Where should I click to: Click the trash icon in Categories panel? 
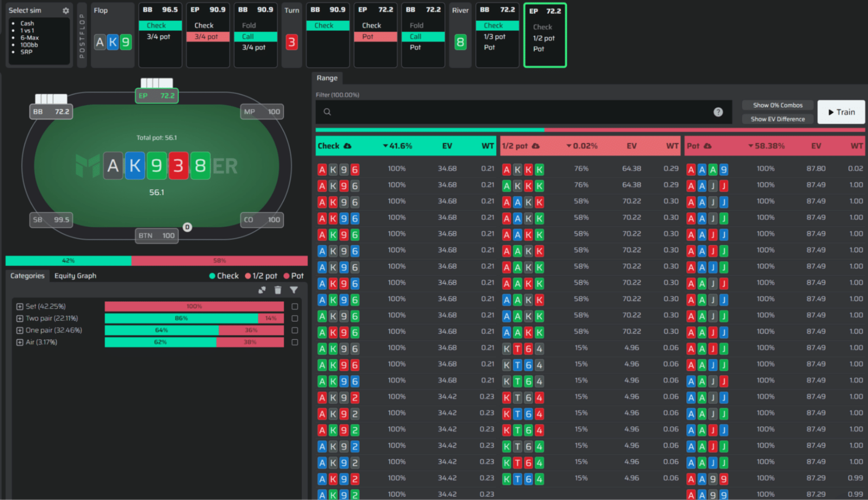pyautogui.click(x=278, y=290)
